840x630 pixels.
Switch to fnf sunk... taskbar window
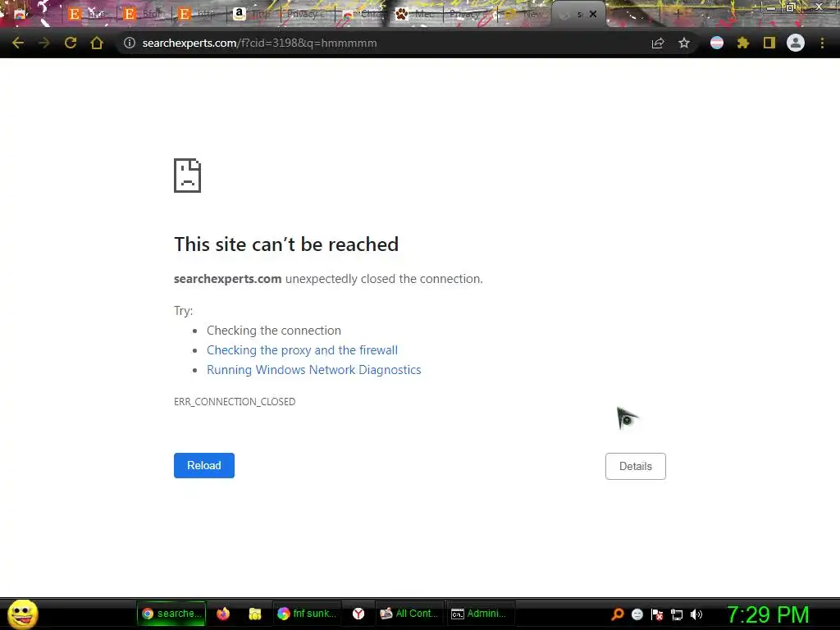308,614
